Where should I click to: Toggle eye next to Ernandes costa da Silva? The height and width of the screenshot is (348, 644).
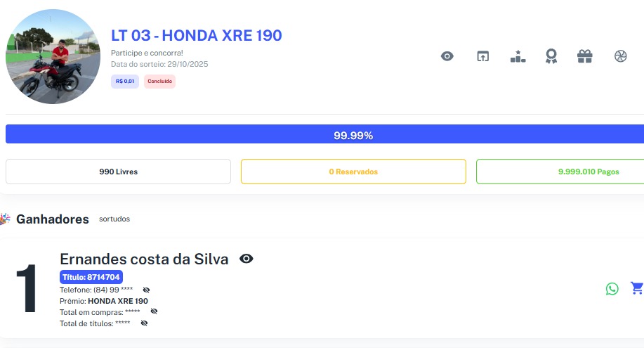coord(247,259)
